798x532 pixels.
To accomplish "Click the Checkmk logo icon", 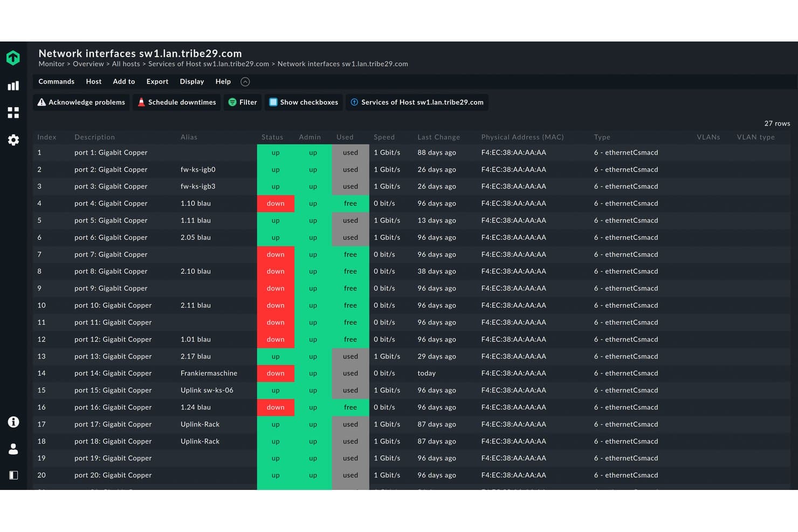I will [x=13, y=58].
